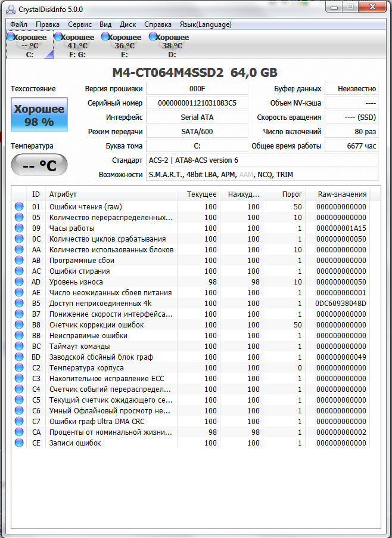Click status icon for AC Ошибки стирания
Image resolution: width=392 pixels, height=538 pixels.
(19, 271)
